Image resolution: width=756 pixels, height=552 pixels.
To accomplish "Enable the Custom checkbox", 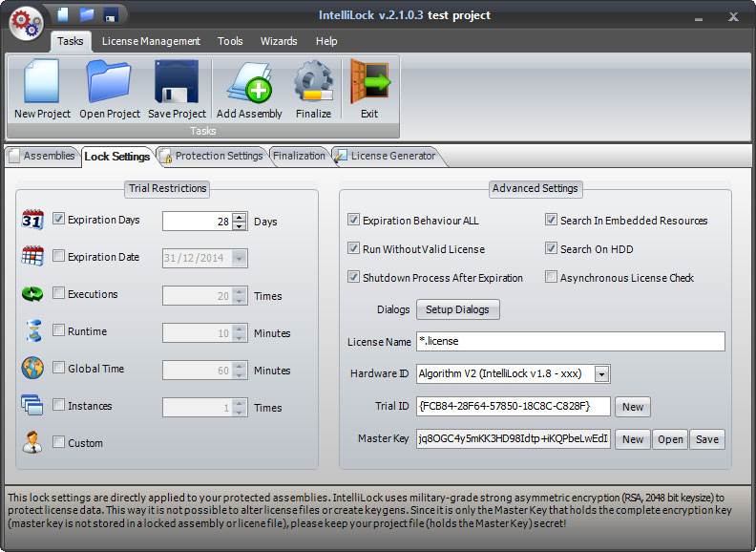I will [x=58, y=441].
